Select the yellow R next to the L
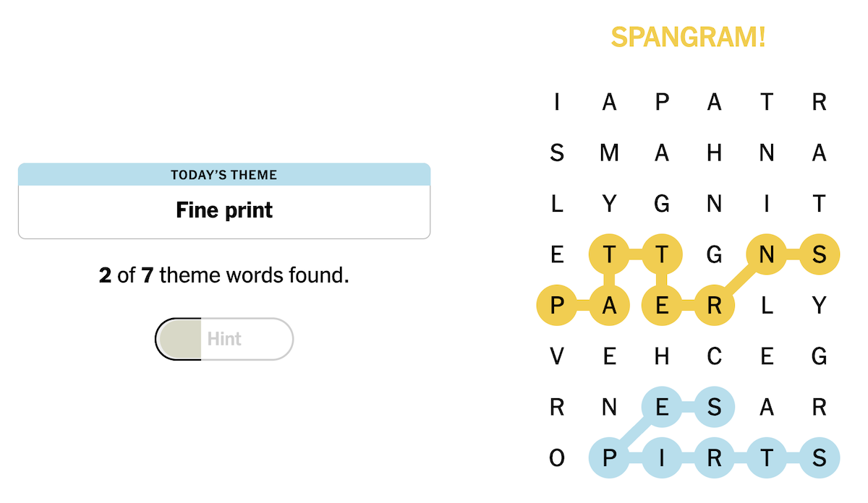The height and width of the screenshot is (503, 868). coord(715,305)
